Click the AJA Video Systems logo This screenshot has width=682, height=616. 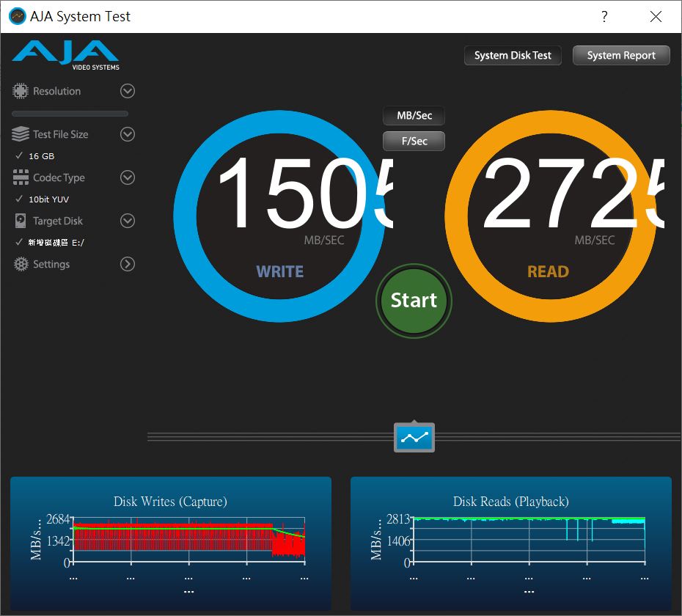66,55
